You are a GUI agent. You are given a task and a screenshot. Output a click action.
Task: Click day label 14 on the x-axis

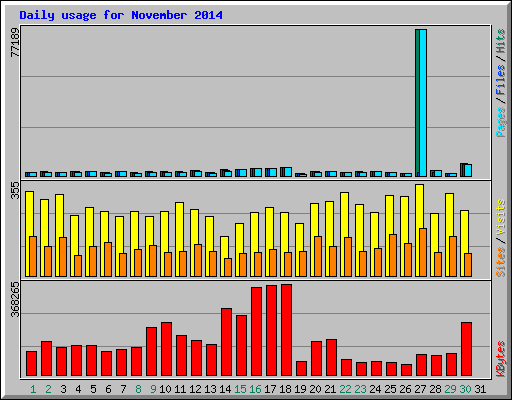click(225, 389)
